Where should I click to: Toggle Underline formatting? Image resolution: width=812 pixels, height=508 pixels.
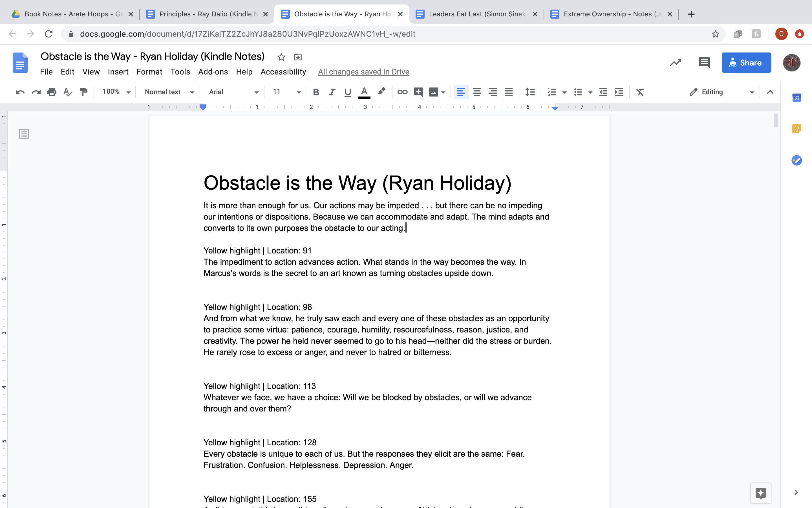[348, 92]
